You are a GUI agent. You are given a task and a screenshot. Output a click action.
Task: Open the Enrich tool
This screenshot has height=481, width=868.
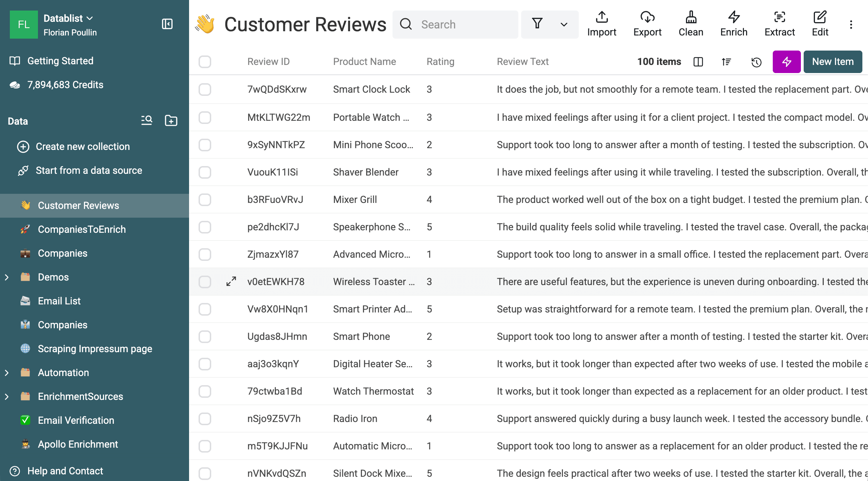734,24
